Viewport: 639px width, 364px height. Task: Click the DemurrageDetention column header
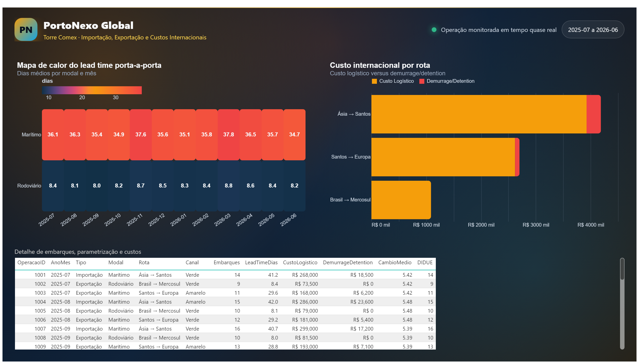point(348,263)
